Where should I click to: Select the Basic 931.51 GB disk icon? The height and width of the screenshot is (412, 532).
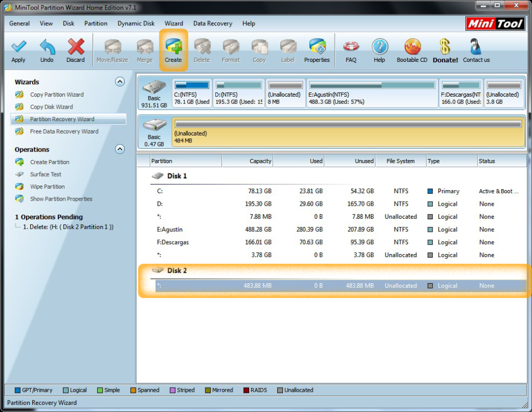[x=154, y=93]
